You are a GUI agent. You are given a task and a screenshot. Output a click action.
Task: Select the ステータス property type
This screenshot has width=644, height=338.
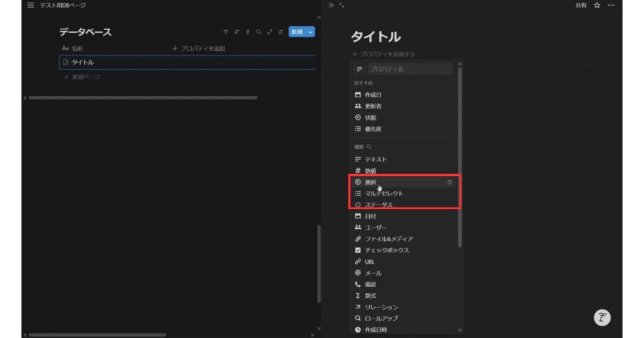click(x=379, y=205)
